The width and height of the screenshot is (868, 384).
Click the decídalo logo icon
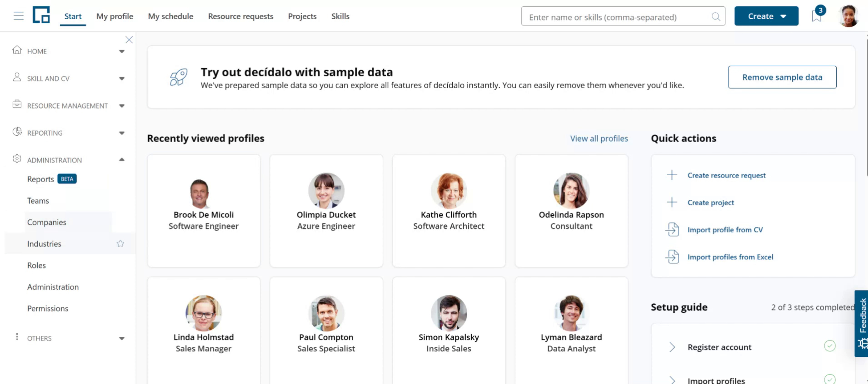point(41,15)
